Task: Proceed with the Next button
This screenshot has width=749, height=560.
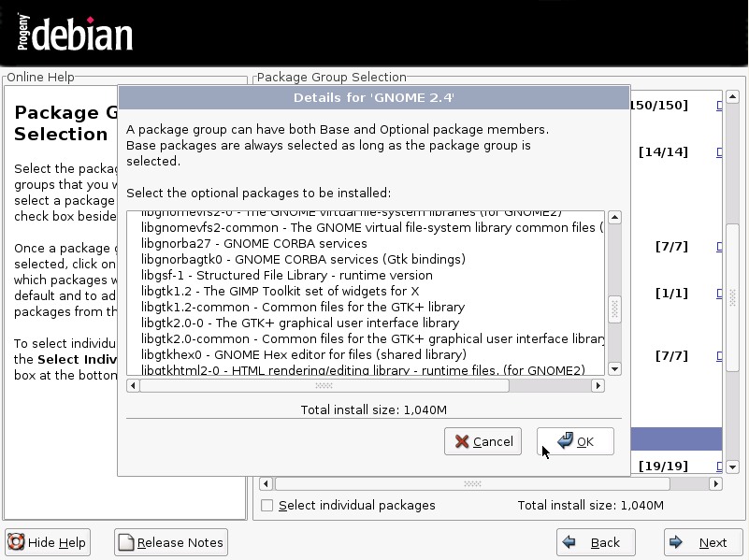Action: click(702, 542)
